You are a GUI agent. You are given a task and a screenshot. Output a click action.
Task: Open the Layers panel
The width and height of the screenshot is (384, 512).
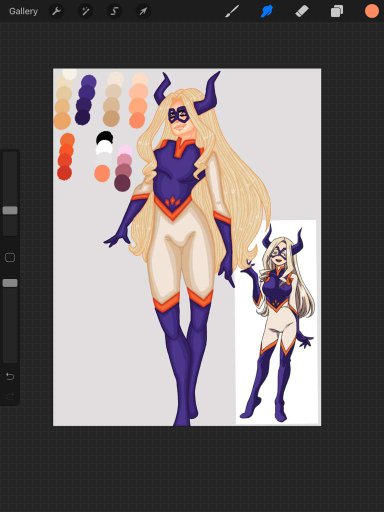(337, 11)
